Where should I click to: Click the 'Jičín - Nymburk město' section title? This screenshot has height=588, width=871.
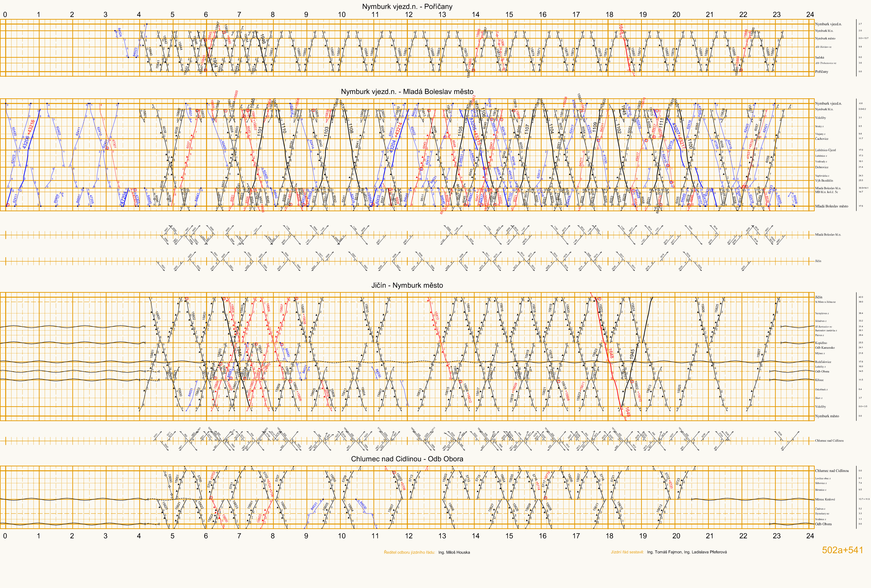pos(407,285)
